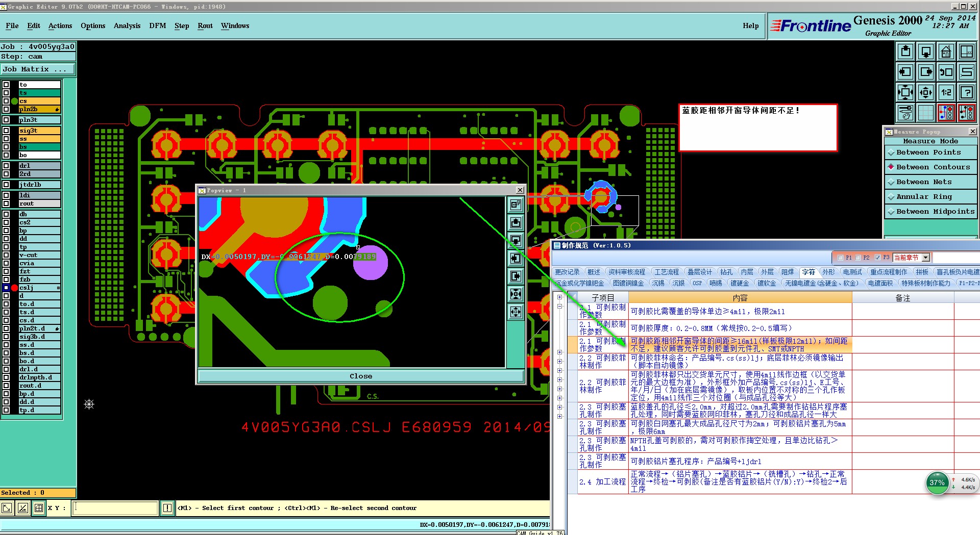Select Between Nets measure mode
This screenshot has height=535, width=980.
[930, 182]
